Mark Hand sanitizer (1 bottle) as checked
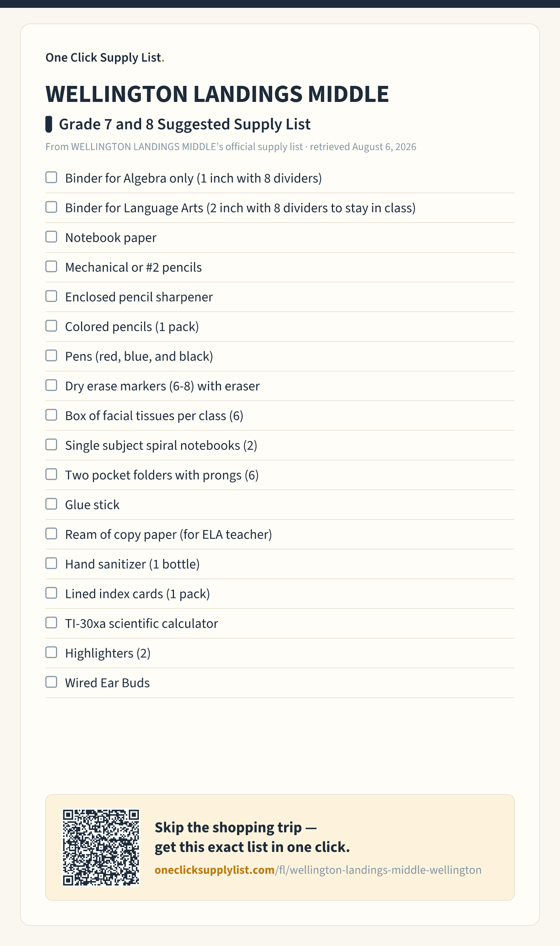 point(51,563)
